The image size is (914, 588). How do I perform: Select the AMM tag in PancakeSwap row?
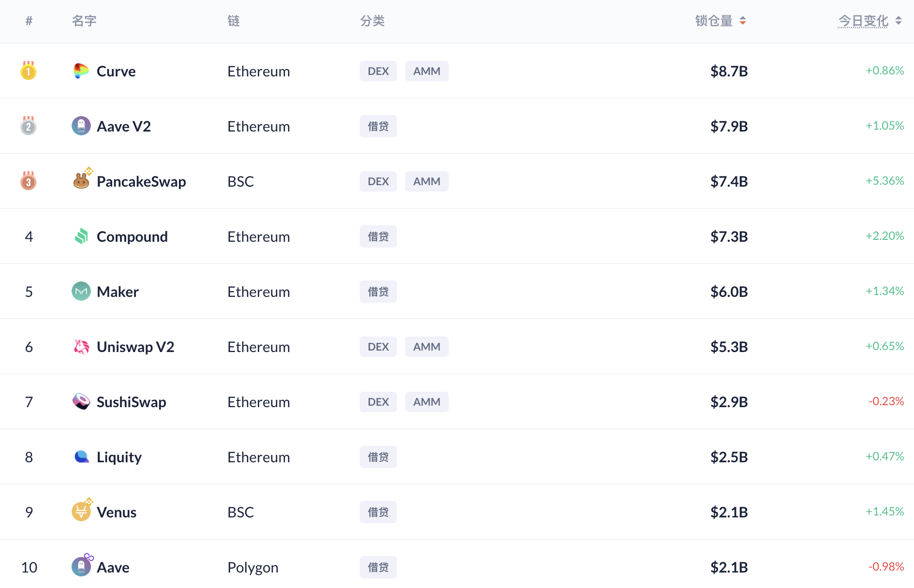click(427, 181)
